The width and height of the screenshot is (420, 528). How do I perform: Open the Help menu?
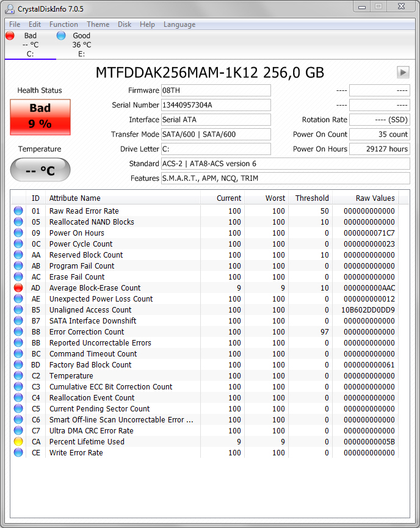(x=147, y=24)
